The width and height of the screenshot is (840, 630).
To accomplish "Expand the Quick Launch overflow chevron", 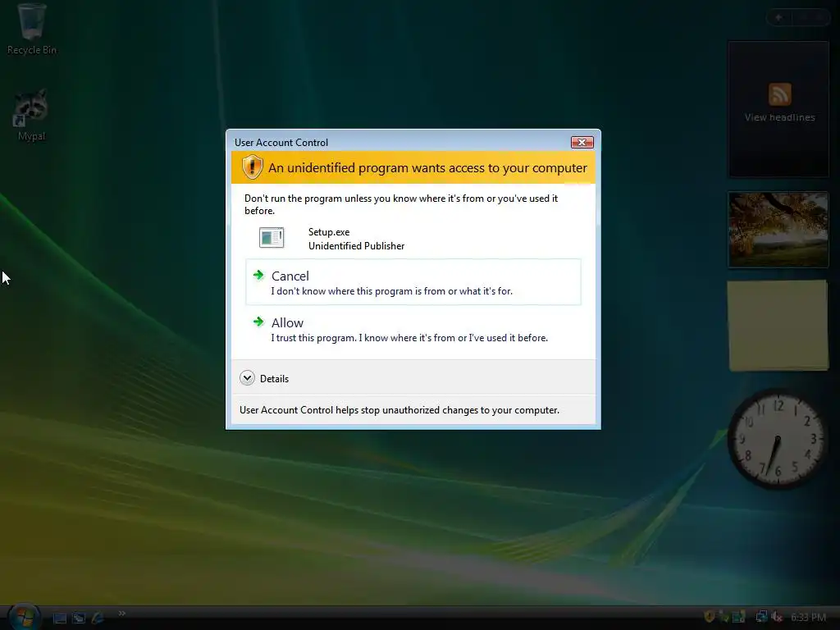I will [122, 614].
